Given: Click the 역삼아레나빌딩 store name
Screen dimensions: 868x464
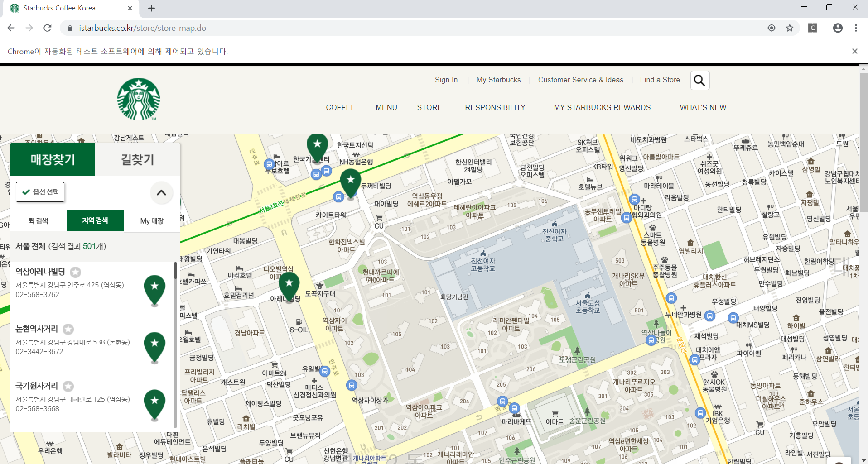Looking at the screenshot, I should click(x=40, y=272).
